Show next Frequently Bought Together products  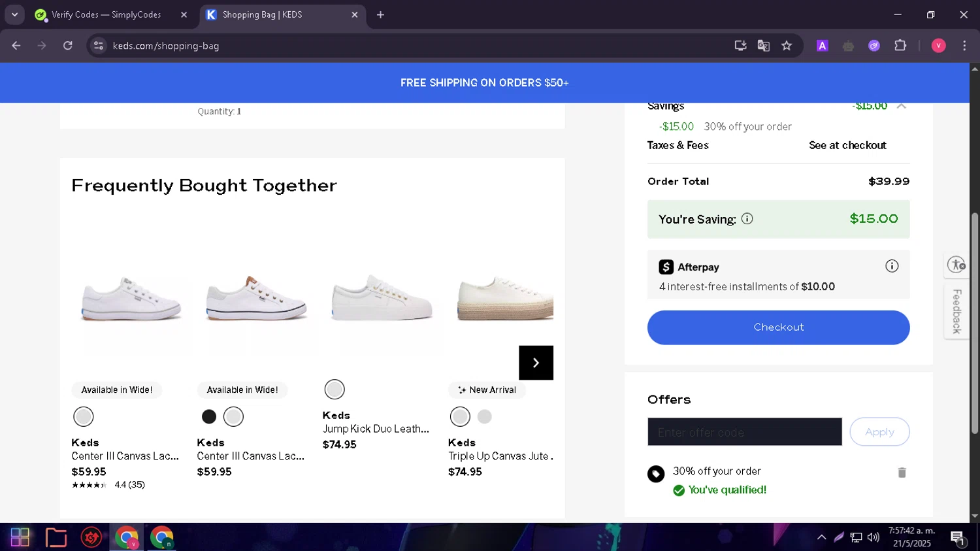536,363
